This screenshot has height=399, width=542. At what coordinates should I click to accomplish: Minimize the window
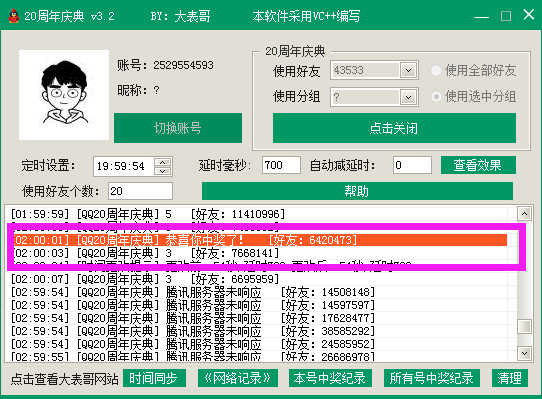pyautogui.click(x=481, y=16)
